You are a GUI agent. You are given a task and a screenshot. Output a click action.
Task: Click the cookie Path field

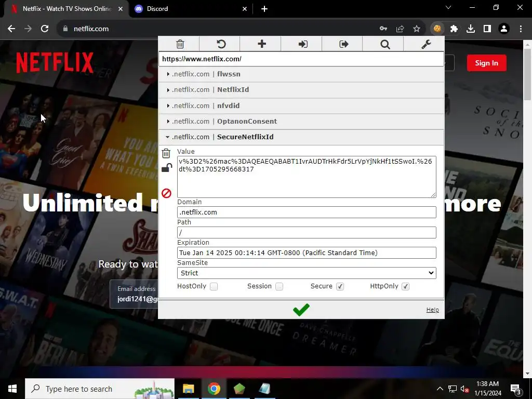[307, 232]
